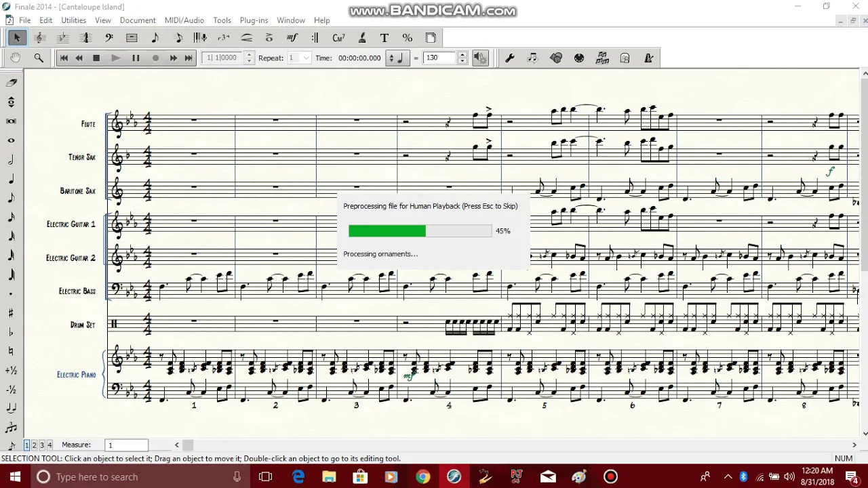
Task: Open the File menu
Action: [x=24, y=20]
